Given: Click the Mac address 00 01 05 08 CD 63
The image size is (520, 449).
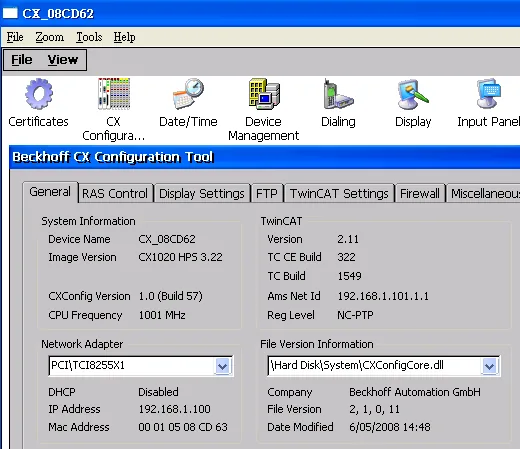Looking at the screenshot, I should 183,427.
